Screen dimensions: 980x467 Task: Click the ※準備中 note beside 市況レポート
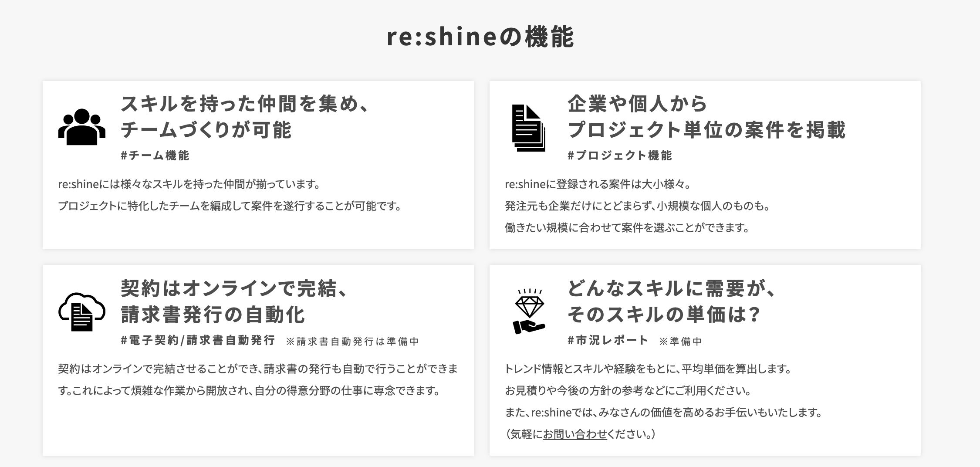pyautogui.click(x=680, y=342)
